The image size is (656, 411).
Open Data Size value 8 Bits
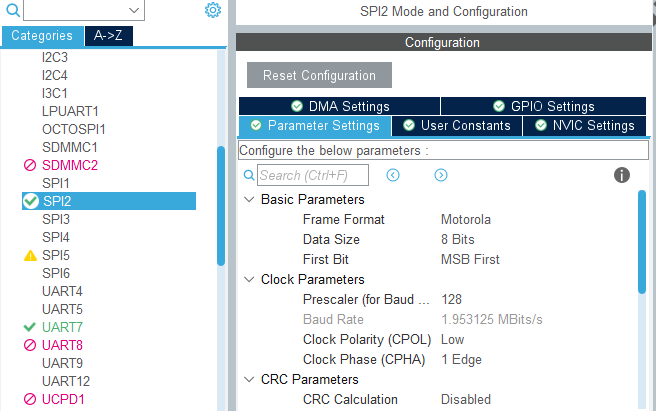click(458, 240)
